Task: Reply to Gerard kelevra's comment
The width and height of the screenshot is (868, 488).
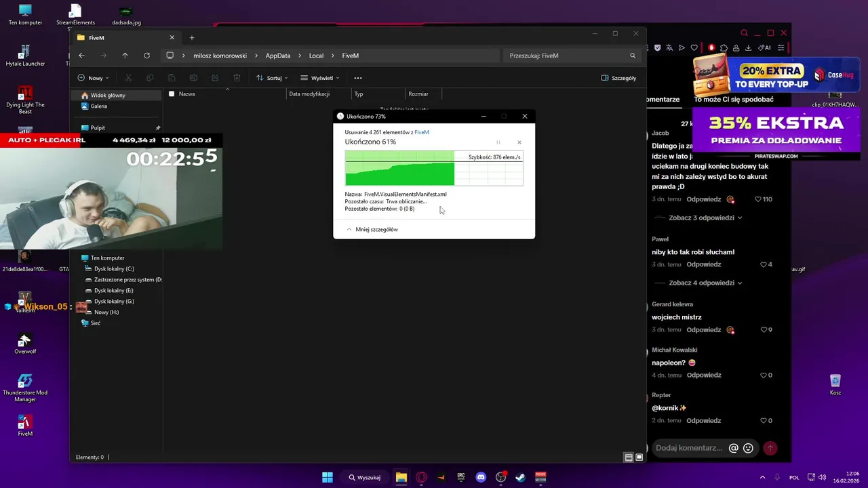Action: click(x=703, y=330)
